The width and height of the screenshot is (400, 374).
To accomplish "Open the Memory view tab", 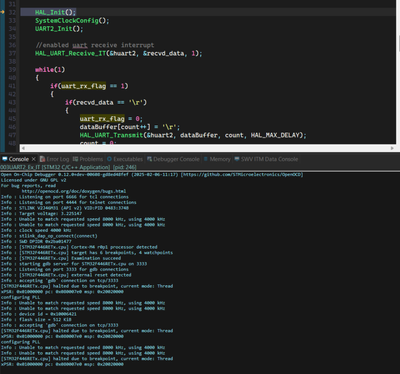I will point(217,159).
